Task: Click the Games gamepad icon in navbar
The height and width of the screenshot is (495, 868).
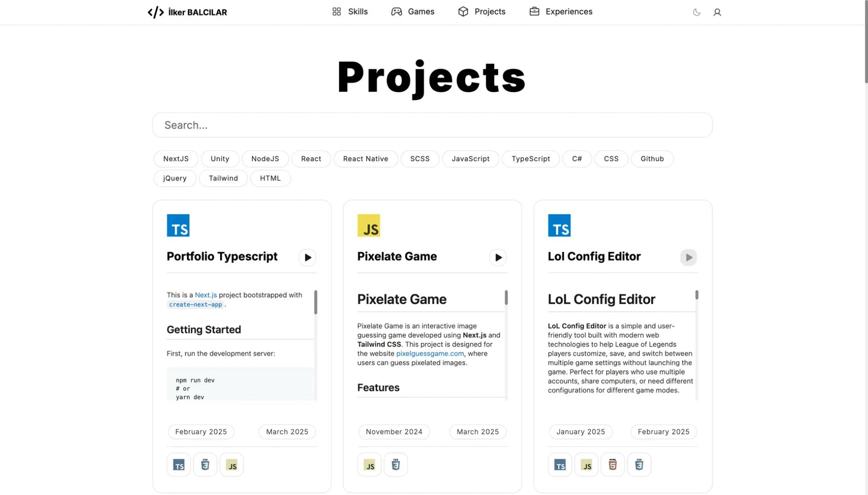Action: 395,11
